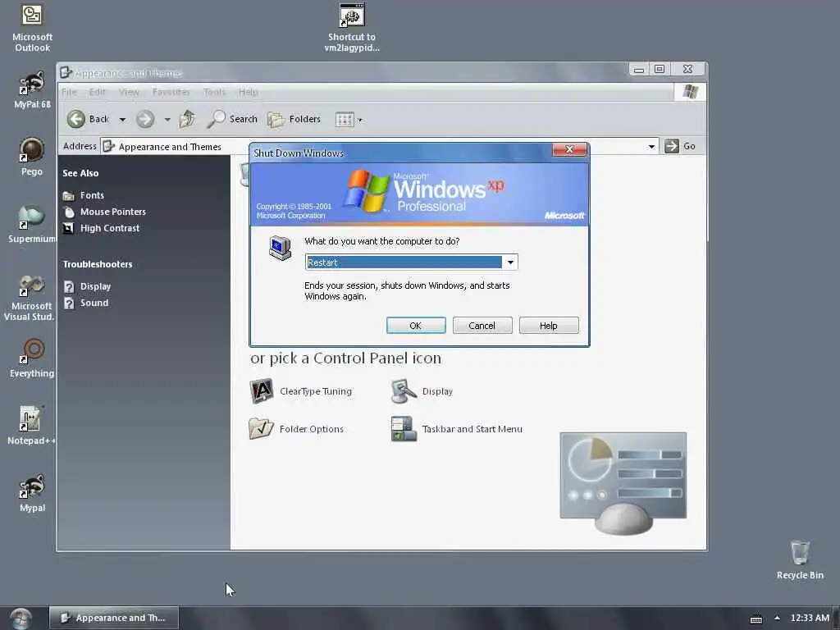Open the Mypal desktop shortcut

32,493
